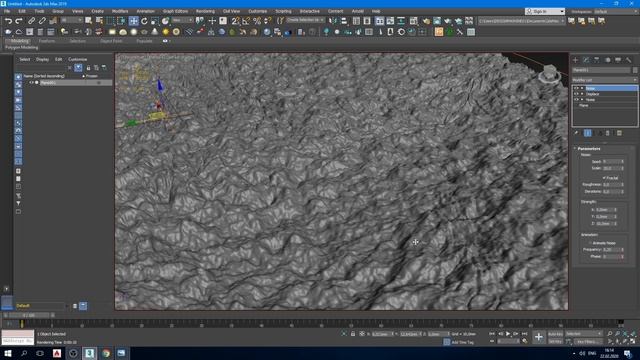The width and height of the screenshot is (640, 360).
Task: Switch to the Freeform ribbon tab
Action: click(x=47, y=41)
